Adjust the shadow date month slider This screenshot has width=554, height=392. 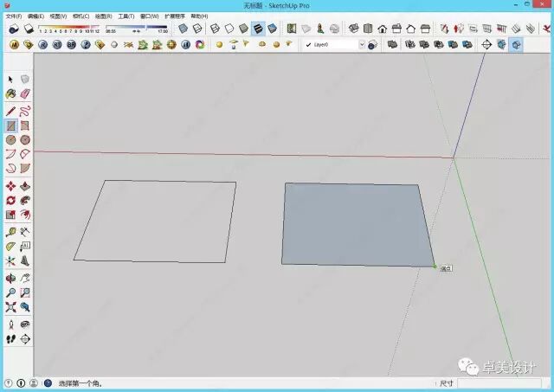click(68, 29)
